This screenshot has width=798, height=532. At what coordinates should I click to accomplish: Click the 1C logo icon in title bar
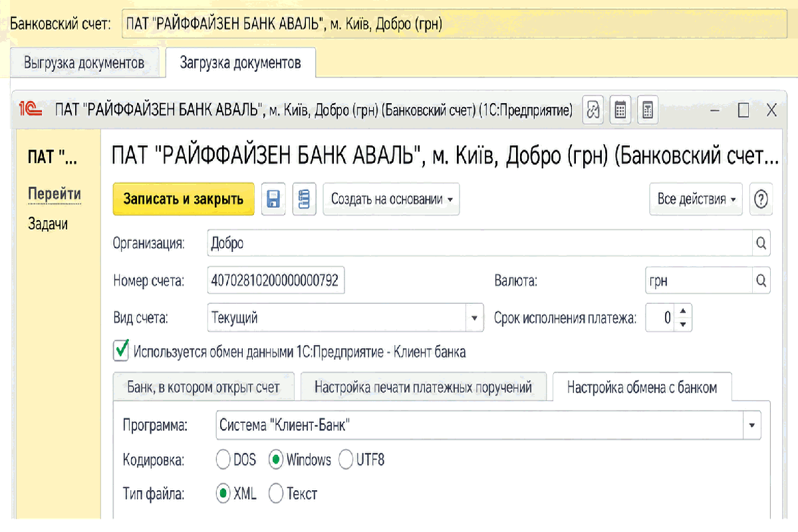pyautogui.click(x=30, y=110)
